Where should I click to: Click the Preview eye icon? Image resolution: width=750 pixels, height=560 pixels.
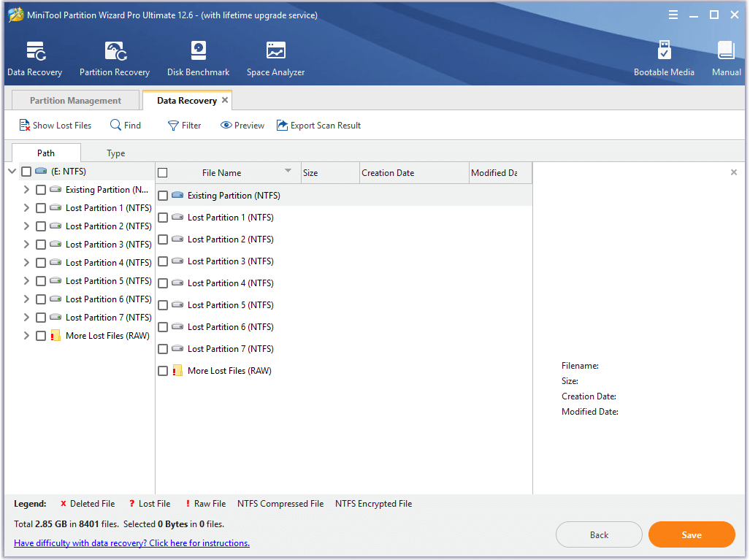coord(242,126)
